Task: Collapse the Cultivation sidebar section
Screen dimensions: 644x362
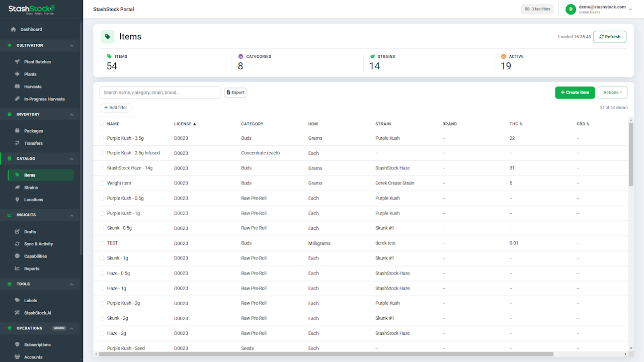Action: [71, 45]
